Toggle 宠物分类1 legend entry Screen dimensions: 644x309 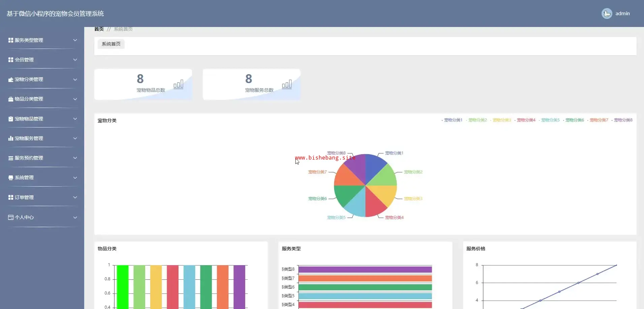452,120
